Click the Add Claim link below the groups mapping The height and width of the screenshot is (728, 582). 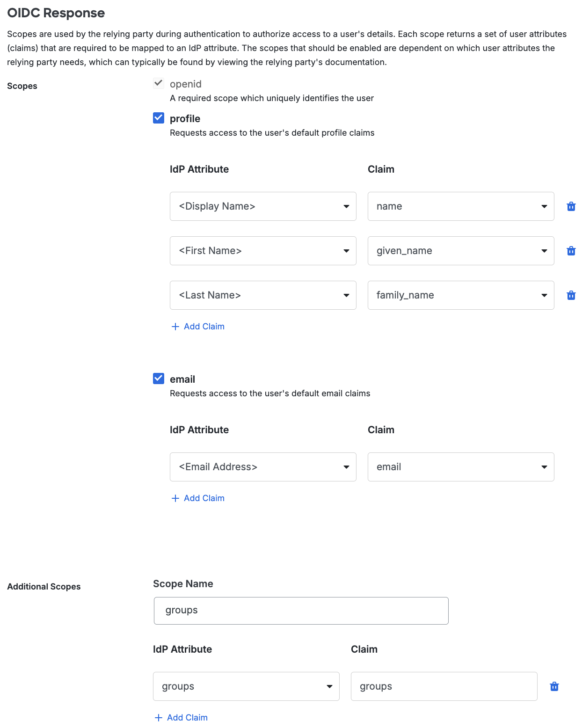[x=187, y=717]
